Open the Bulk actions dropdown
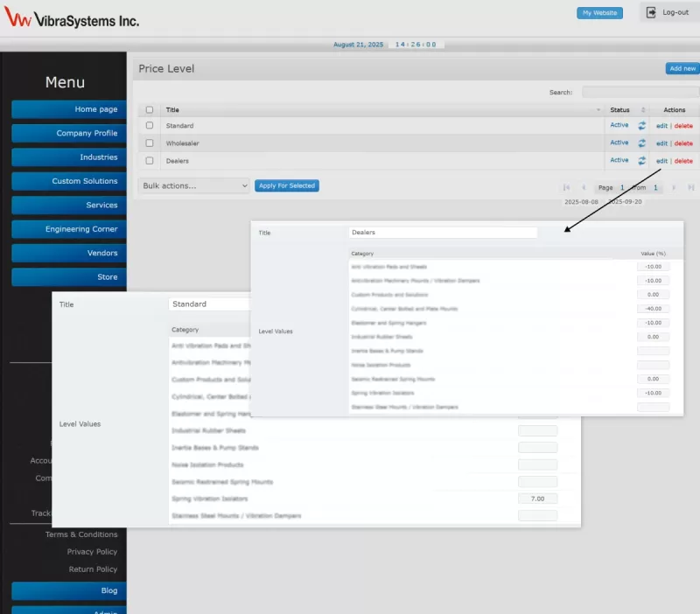 194,185
